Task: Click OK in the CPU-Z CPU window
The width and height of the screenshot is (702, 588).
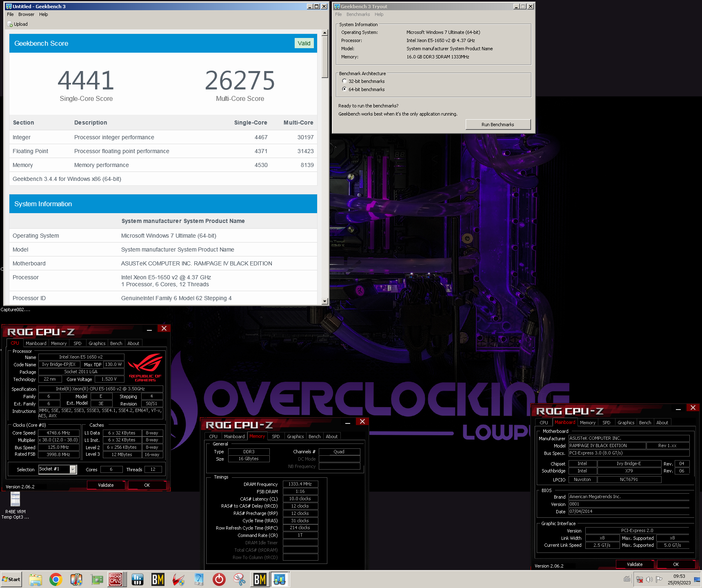Action: tap(147, 485)
